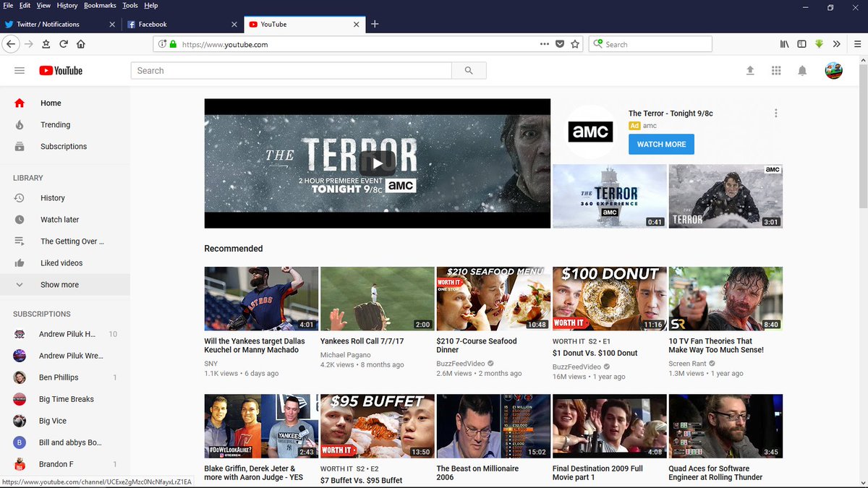Expand Show more in Library
868x488 pixels.
coord(65,285)
